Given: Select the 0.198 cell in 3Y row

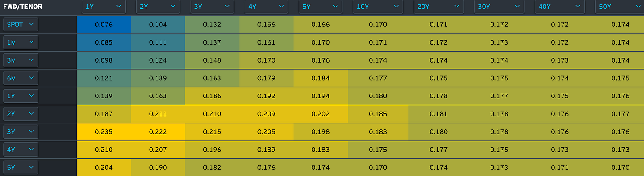Looking at the screenshot, I should point(321,132).
